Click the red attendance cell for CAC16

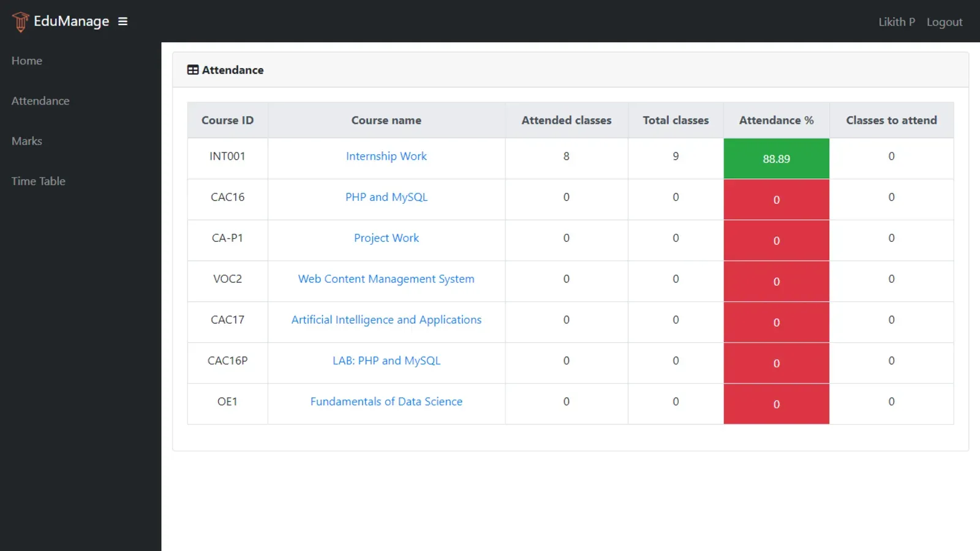tap(776, 200)
